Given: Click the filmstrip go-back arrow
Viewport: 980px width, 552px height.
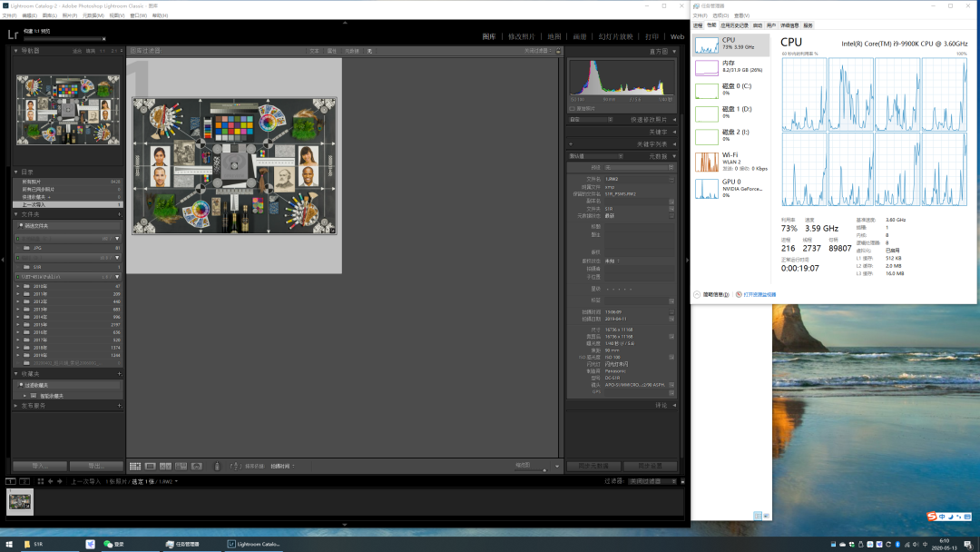Looking at the screenshot, I should point(50,481).
